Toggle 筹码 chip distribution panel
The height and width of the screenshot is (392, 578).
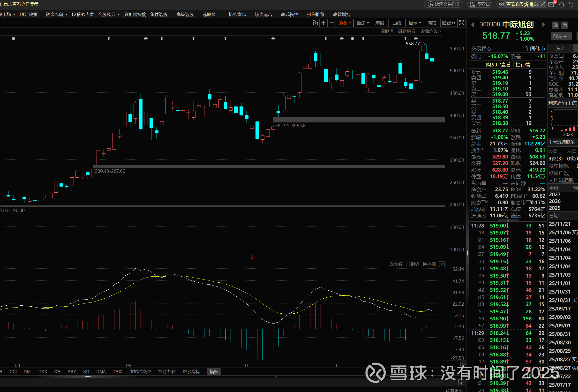click(x=380, y=23)
